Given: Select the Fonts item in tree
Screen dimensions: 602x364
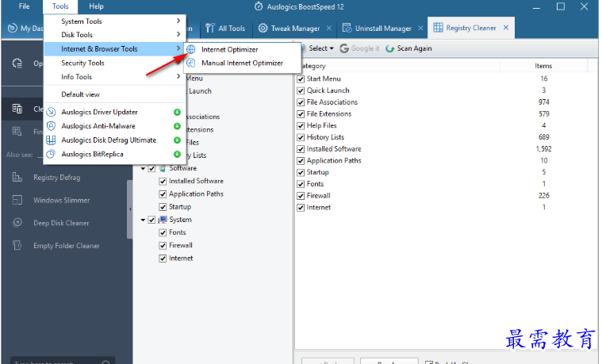Looking at the screenshot, I should [x=178, y=232].
